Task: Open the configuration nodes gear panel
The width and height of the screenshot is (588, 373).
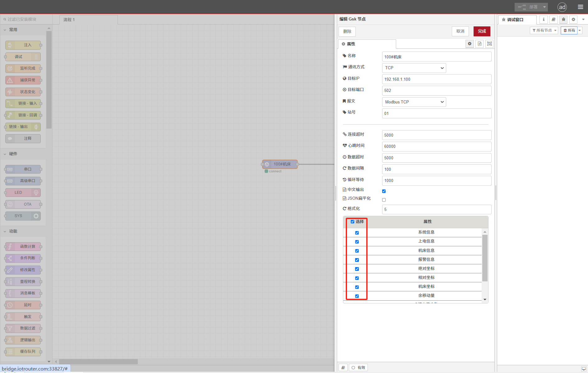Action: [573, 19]
